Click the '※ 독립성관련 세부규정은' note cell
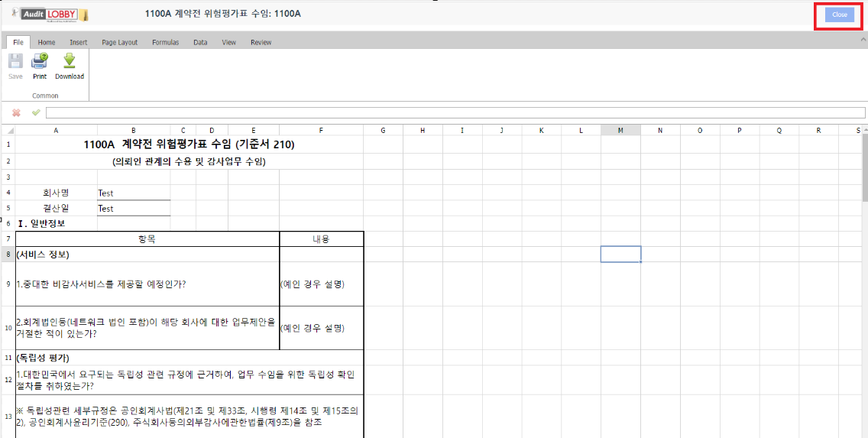 tap(189, 416)
